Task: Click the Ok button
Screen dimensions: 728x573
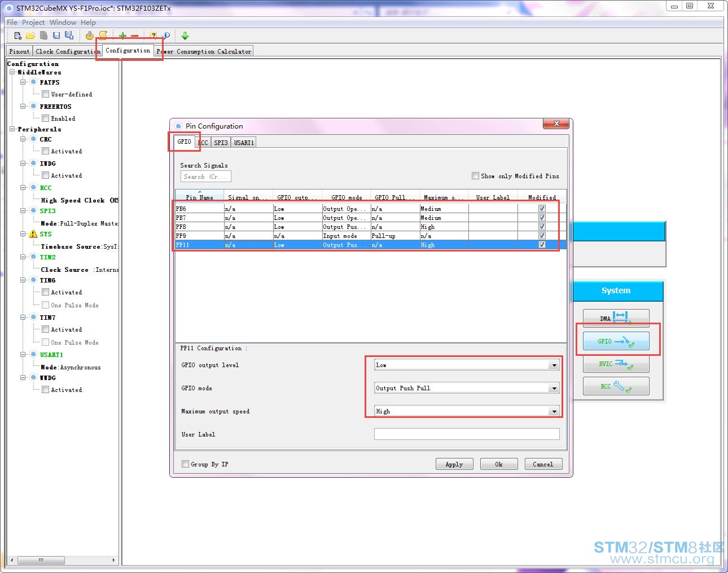Action: point(499,464)
